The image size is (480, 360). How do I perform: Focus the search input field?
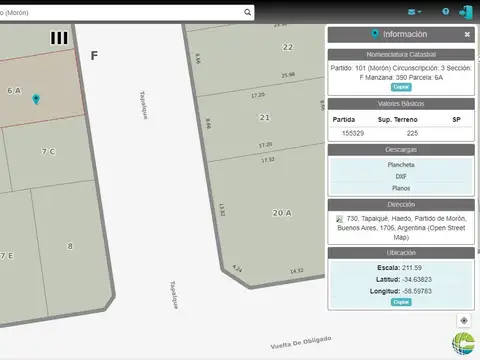coord(122,12)
